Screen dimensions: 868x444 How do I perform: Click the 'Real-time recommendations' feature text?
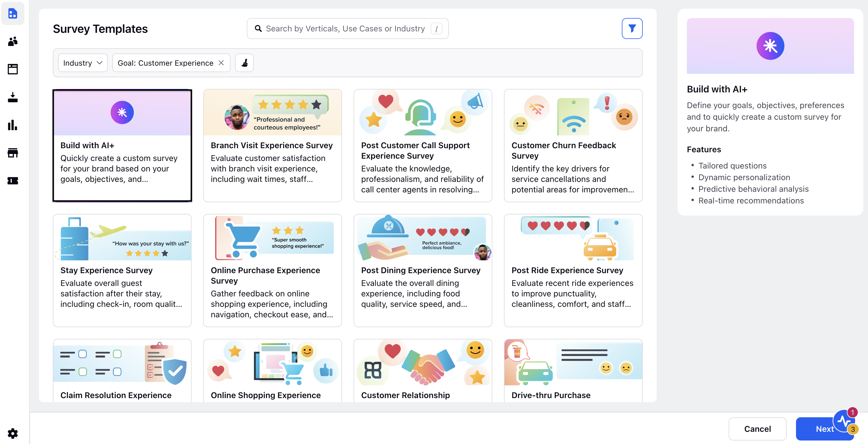pos(751,201)
